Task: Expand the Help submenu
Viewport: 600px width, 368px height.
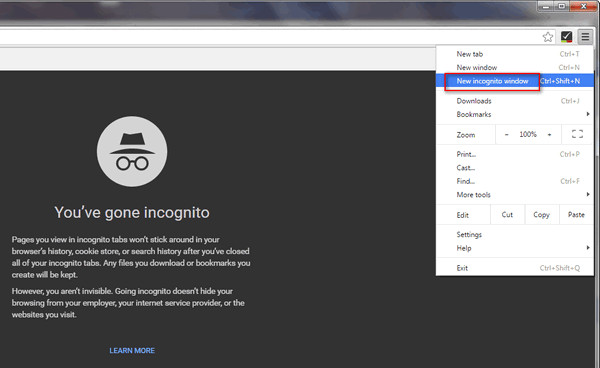Action: click(515, 248)
